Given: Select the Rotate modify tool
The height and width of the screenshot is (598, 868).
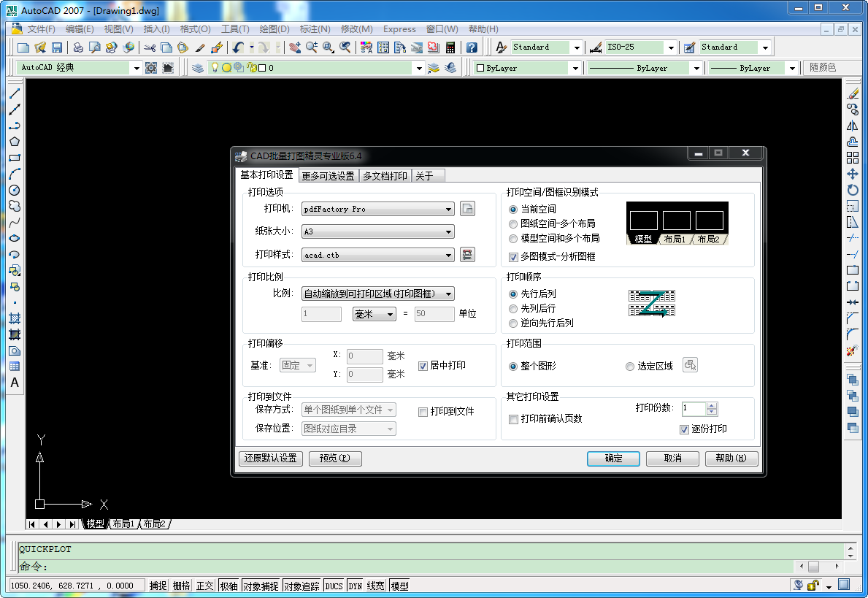Looking at the screenshot, I should (852, 190).
